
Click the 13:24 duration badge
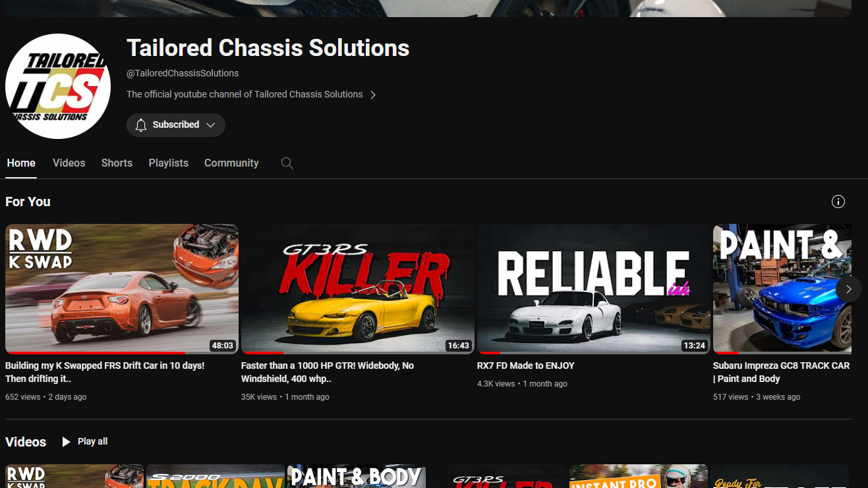coord(694,345)
